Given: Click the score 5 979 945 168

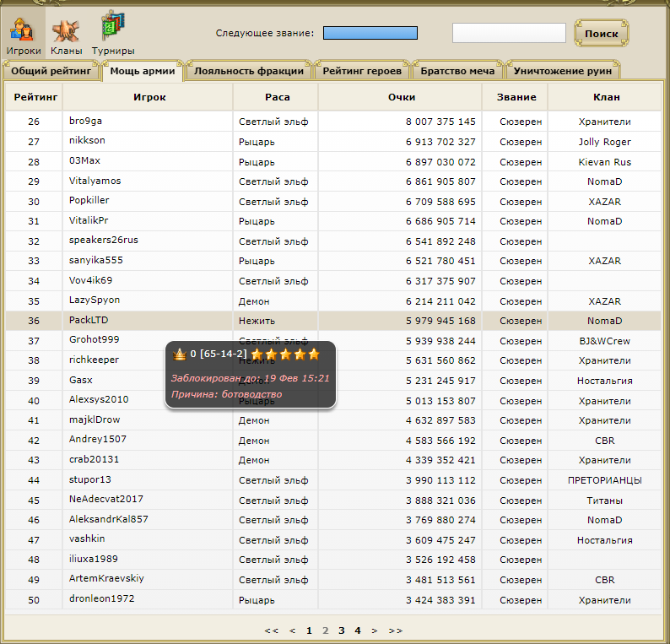Looking at the screenshot, I should tap(440, 321).
